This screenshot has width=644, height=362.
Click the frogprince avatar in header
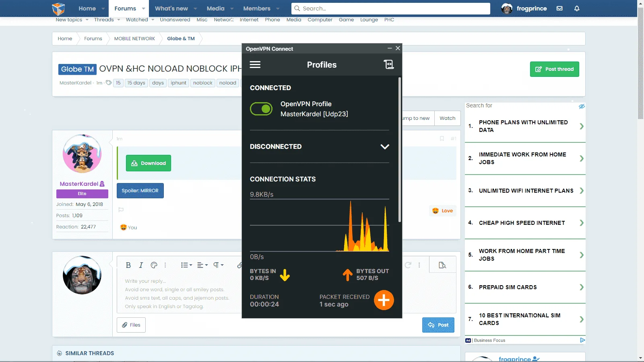(x=507, y=8)
